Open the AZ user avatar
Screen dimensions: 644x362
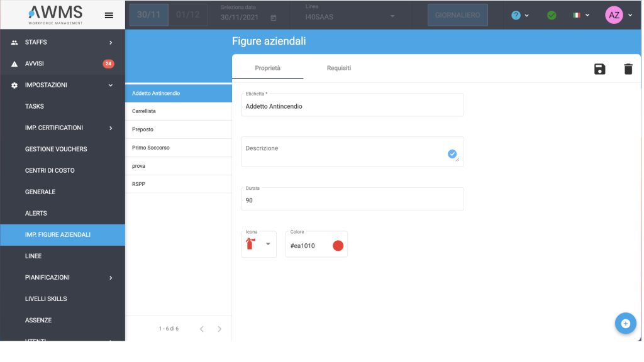pyautogui.click(x=614, y=15)
